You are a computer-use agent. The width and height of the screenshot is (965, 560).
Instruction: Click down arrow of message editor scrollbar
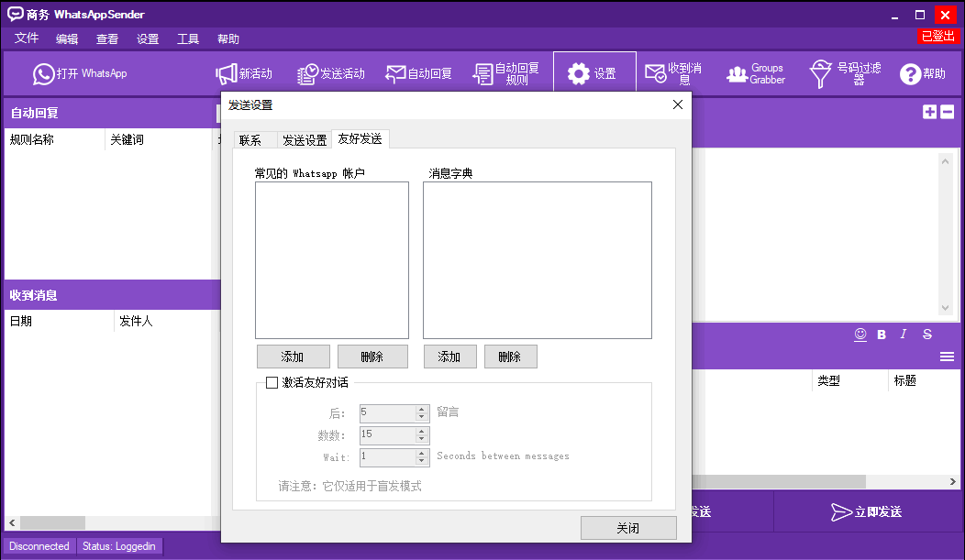(x=946, y=308)
